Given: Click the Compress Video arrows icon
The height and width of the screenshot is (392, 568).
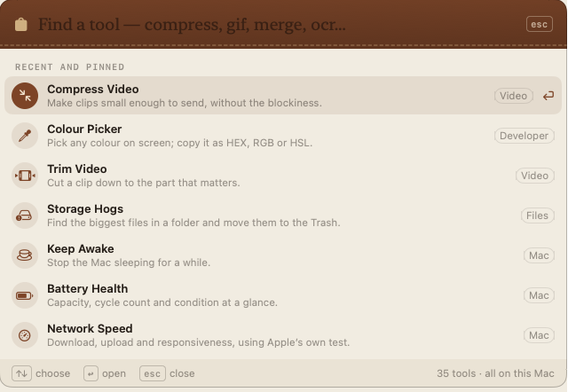Looking at the screenshot, I should point(25,96).
